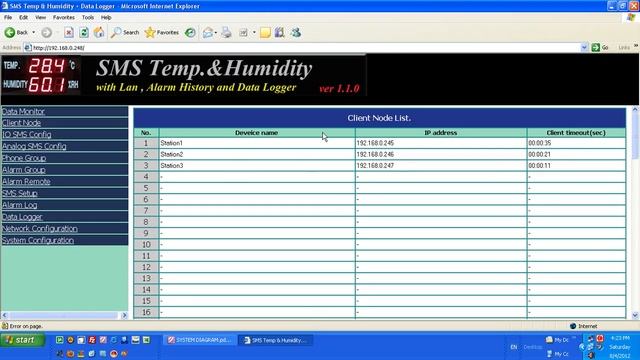Go to Home page via house icon

99,33
